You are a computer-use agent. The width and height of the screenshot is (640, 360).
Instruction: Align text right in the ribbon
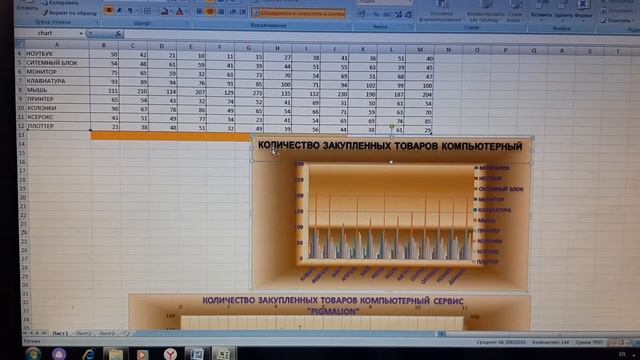(220, 12)
